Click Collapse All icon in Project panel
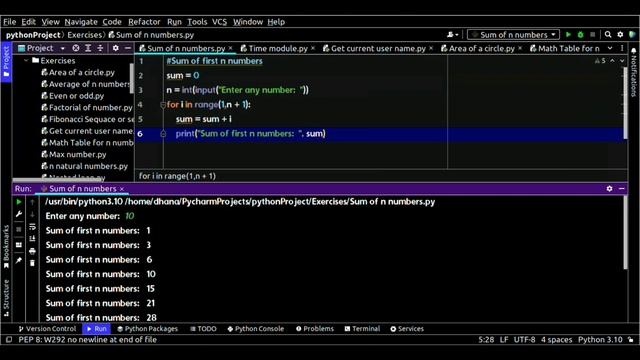The height and width of the screenshot is (360, 640). point(100,48)
